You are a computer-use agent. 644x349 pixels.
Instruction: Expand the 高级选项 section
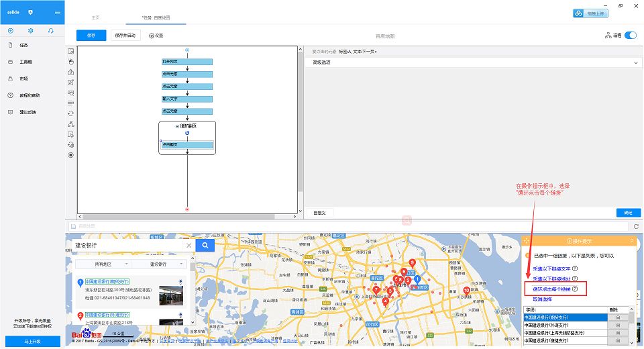472,62
